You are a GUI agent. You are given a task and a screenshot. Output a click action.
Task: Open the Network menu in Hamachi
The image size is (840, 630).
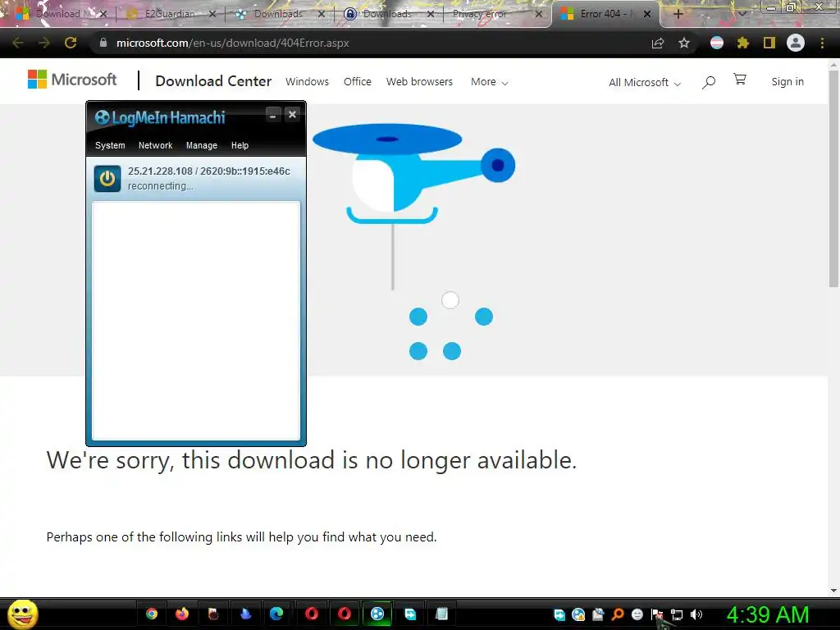(x=155, y=145)
